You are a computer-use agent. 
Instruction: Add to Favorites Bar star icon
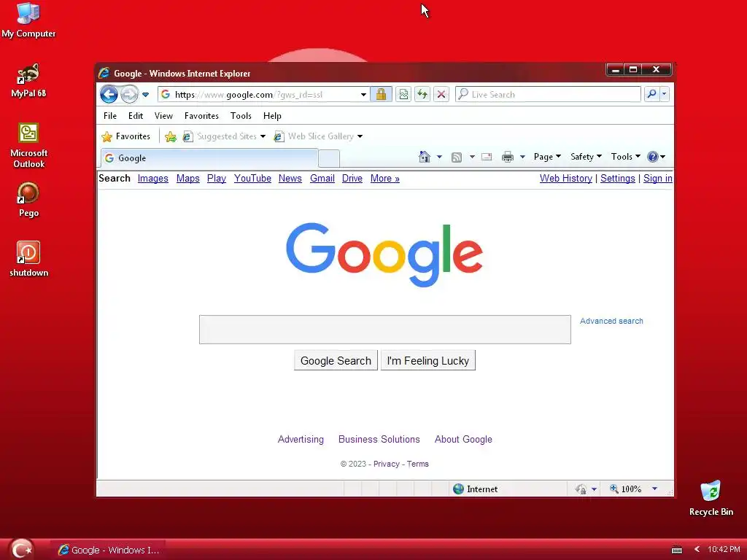point(171,136)
